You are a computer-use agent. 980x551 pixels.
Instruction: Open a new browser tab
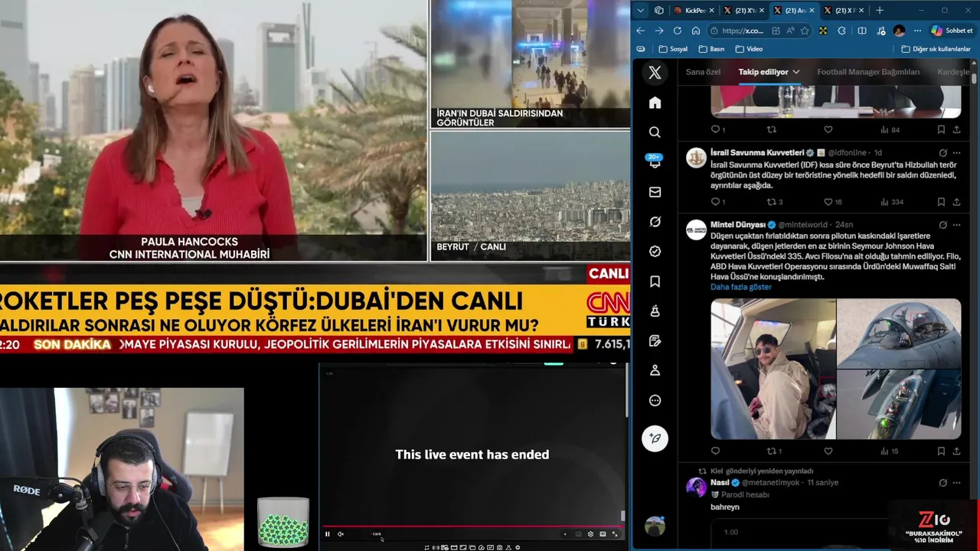click(880, 10)
